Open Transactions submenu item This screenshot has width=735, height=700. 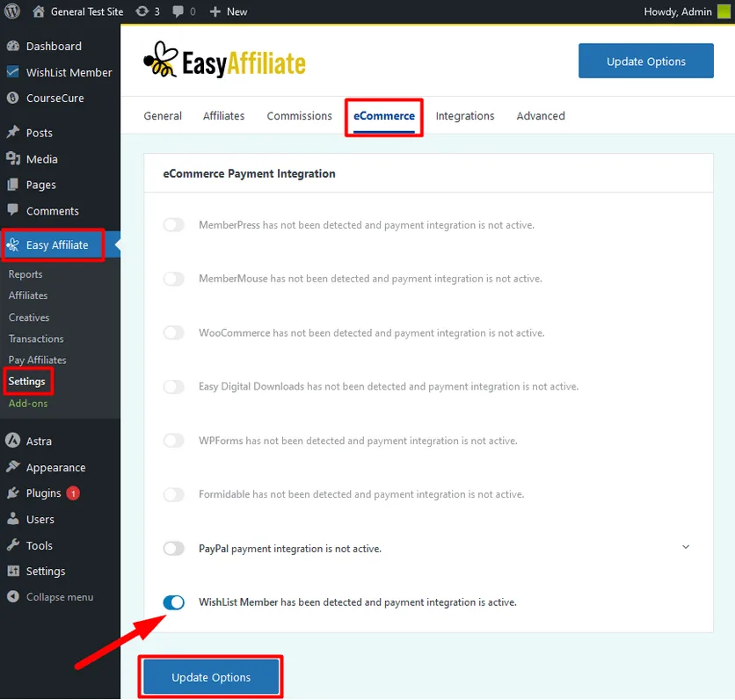[x=36, y=339]
